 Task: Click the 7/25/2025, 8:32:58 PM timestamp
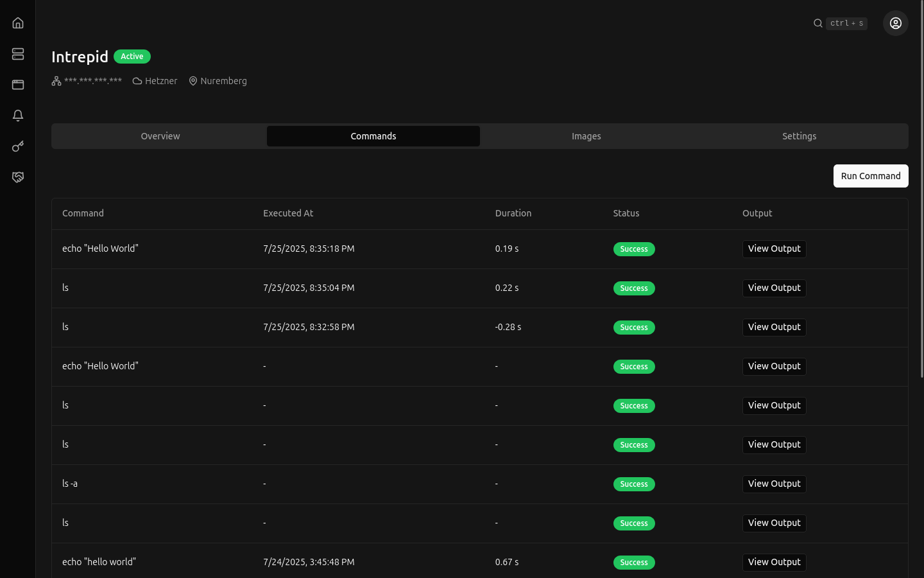(x=309, y=327)
